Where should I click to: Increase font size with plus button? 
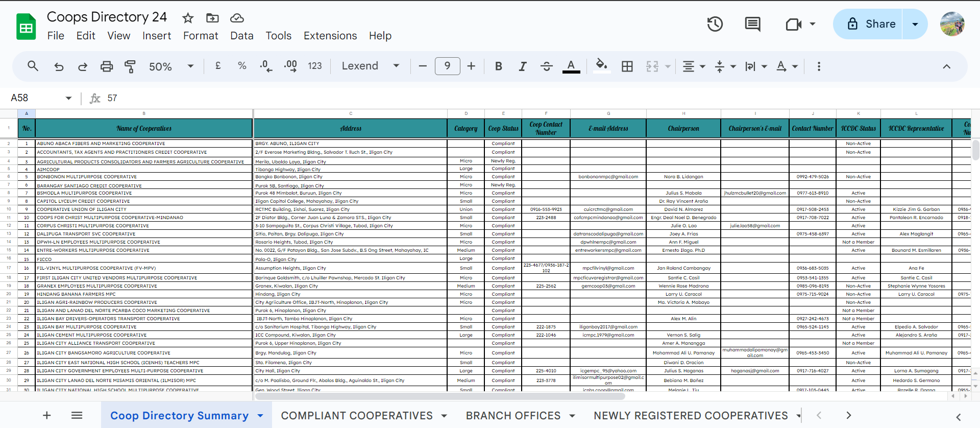point(471,66)
